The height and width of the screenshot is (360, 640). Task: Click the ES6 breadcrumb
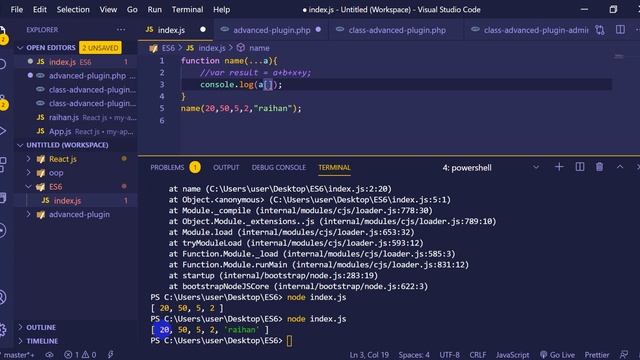(168, 48)
